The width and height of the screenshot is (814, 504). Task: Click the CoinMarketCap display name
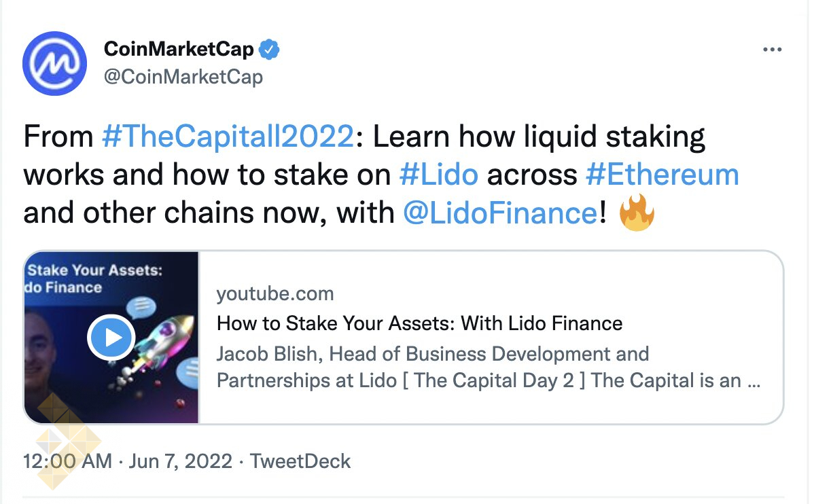pos(179,50)
